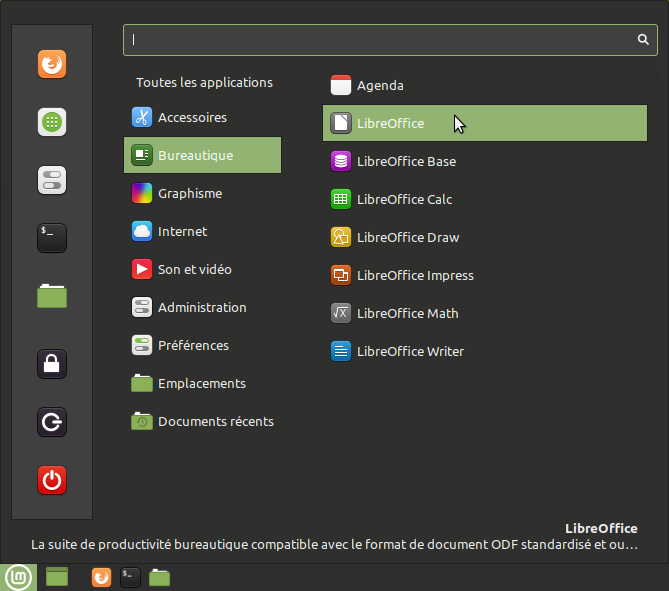Click the Son et vidéo play icon
669x591 pixels.
coord(142,269)
